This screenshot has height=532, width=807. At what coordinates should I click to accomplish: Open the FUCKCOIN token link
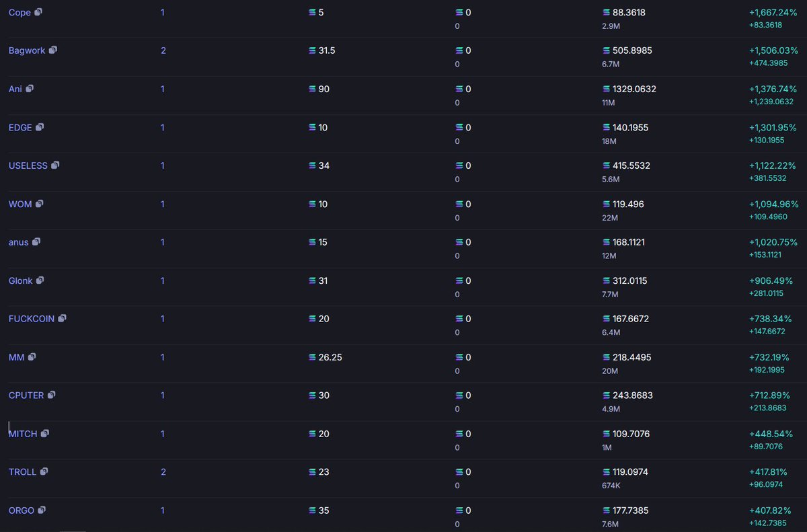(x=32, y=319)
